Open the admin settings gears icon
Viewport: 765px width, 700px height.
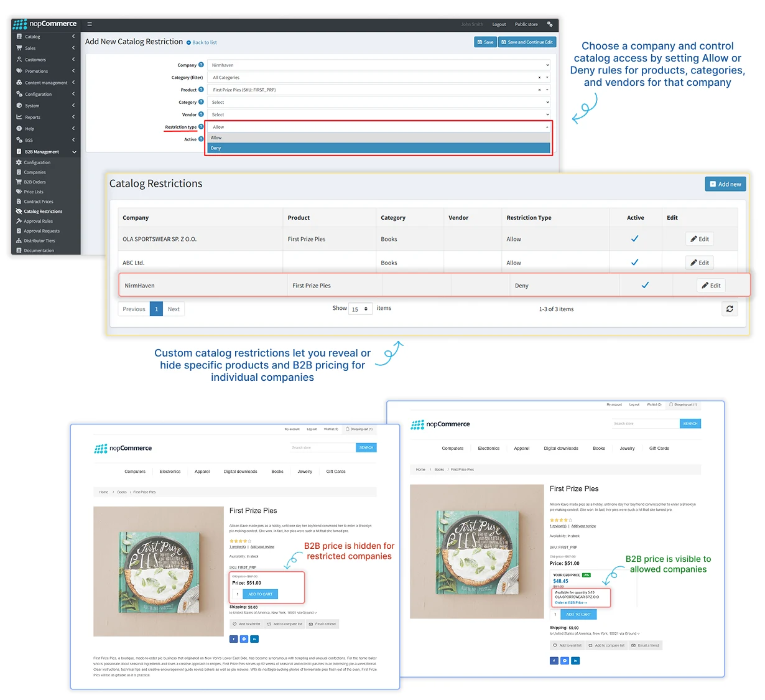[550, 24]
